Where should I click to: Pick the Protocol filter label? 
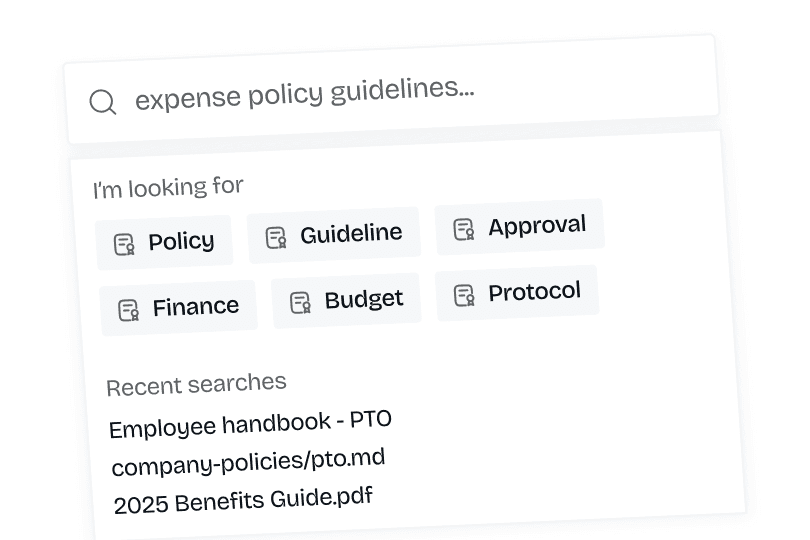pos(534,292)
